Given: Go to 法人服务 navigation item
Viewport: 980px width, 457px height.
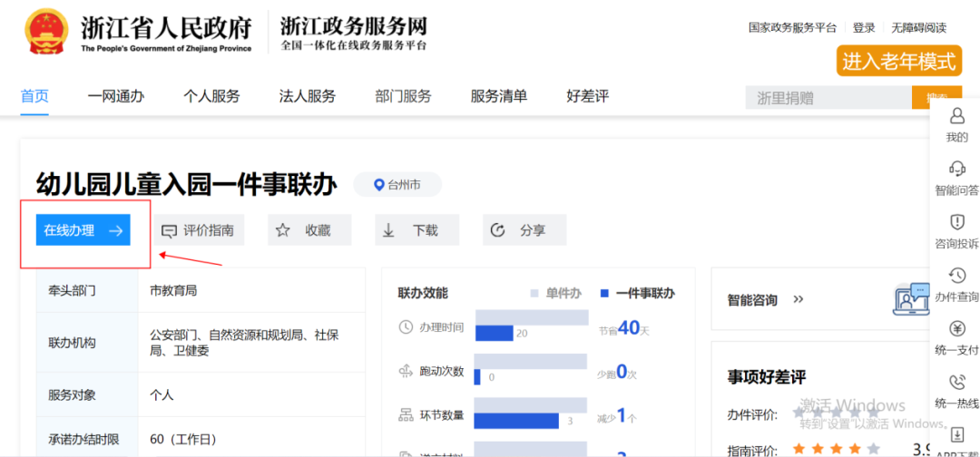Looking at the screenshot, I should point(307,97).
